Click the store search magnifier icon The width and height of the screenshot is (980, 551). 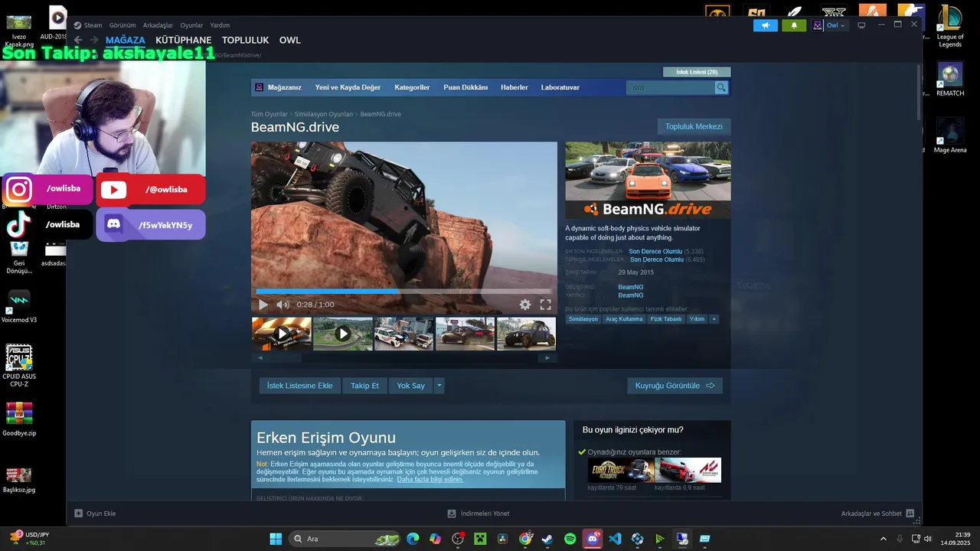(x=721, y=87)
